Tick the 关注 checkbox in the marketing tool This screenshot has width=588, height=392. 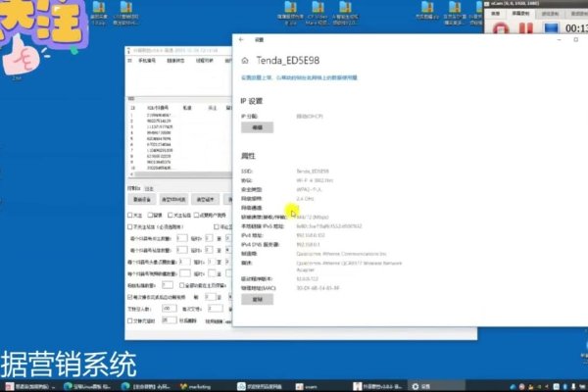(x=130, y=215)
